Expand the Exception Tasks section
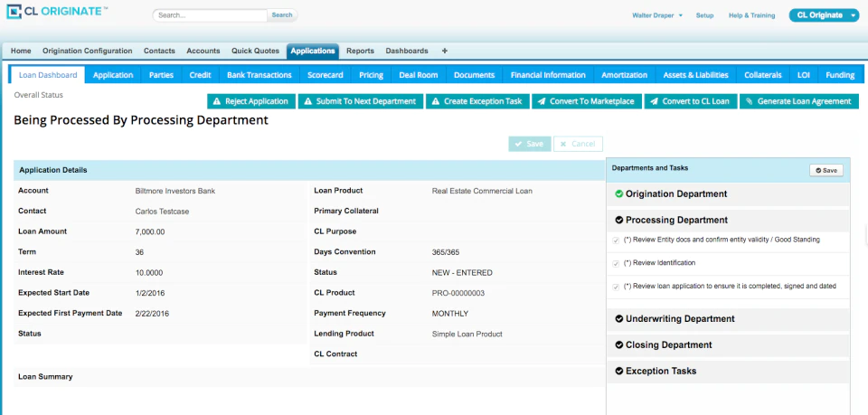Screen dimensions: 868x415 coord(727,372)
